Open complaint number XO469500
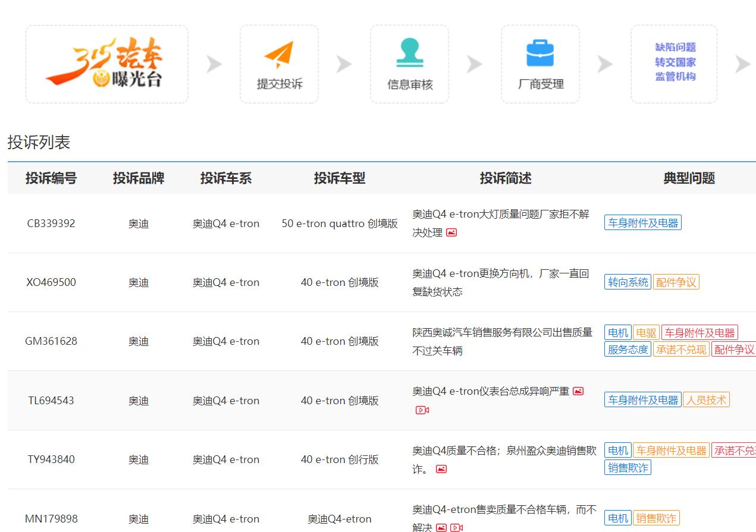This screenshot has width=756, height=532. click(x=51, y=282)
